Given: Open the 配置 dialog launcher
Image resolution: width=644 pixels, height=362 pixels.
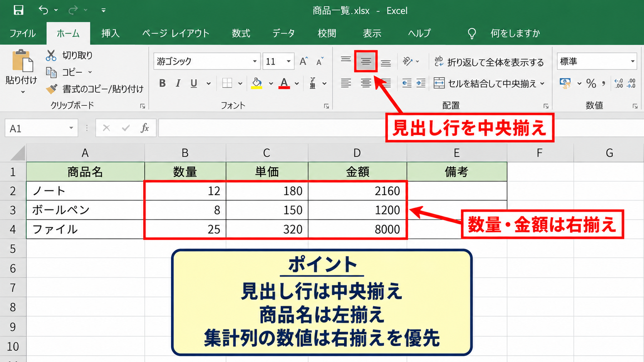Looking at the screenshot, I should tap(546, 106).
